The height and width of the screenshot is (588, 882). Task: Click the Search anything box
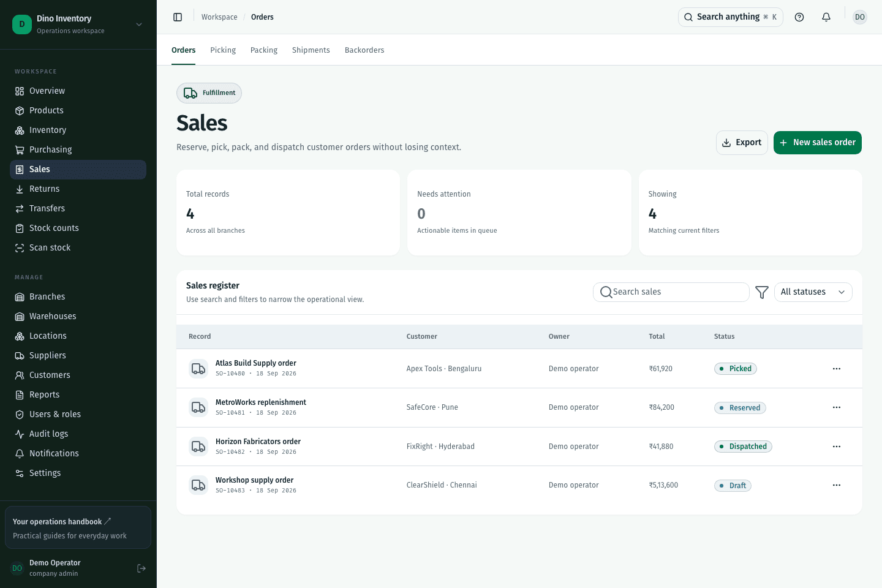[731, 17]
